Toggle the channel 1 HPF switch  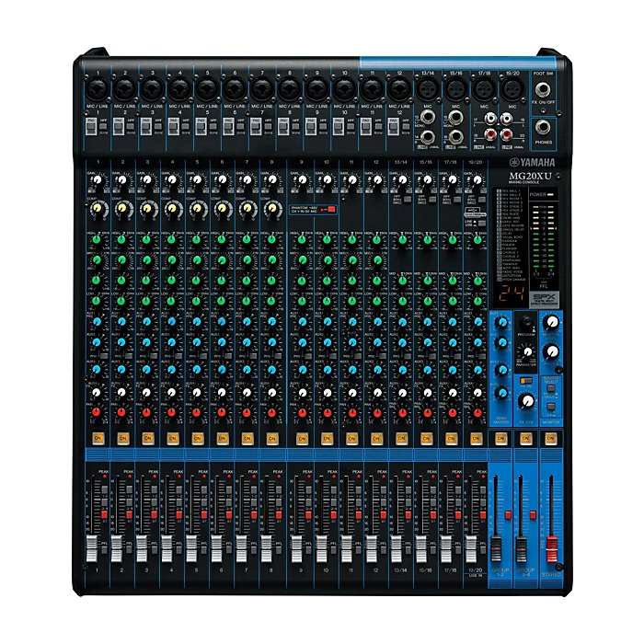(x=103, y=127)
